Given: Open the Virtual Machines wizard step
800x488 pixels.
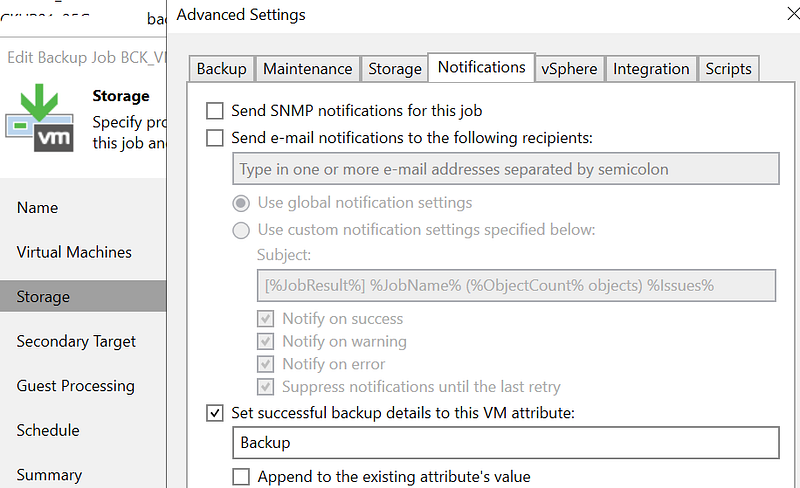Looking at the screenshot, I should [x=74, y=252].
